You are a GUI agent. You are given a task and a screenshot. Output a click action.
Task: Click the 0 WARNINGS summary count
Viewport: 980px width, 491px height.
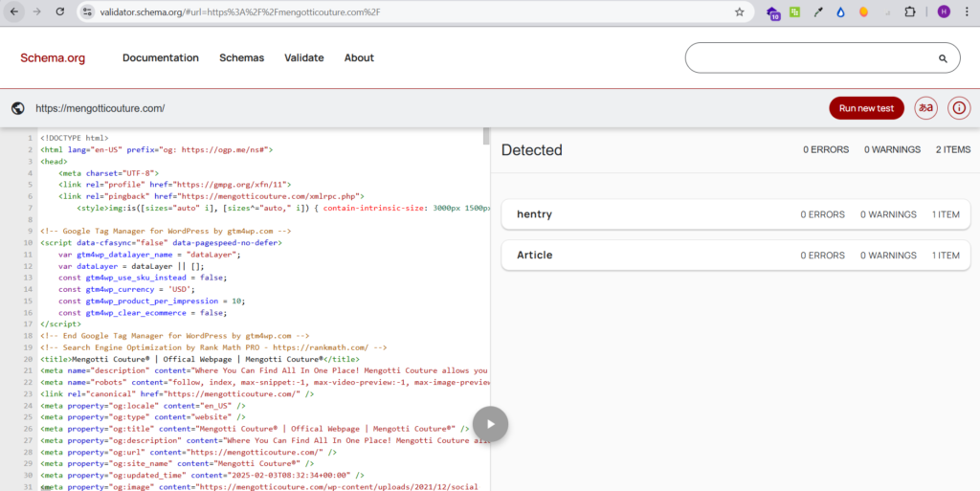pyautogui.click(x=893, y=150)
